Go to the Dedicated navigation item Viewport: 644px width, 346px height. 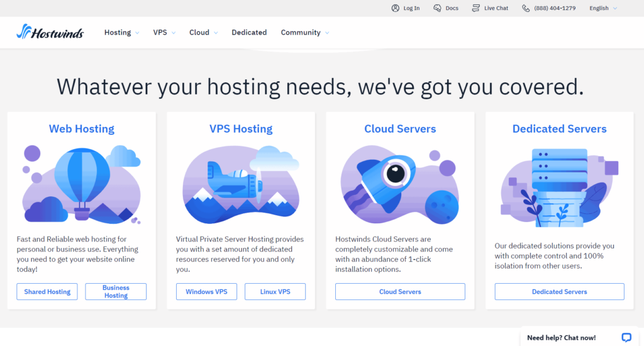[x=249, y=33]
